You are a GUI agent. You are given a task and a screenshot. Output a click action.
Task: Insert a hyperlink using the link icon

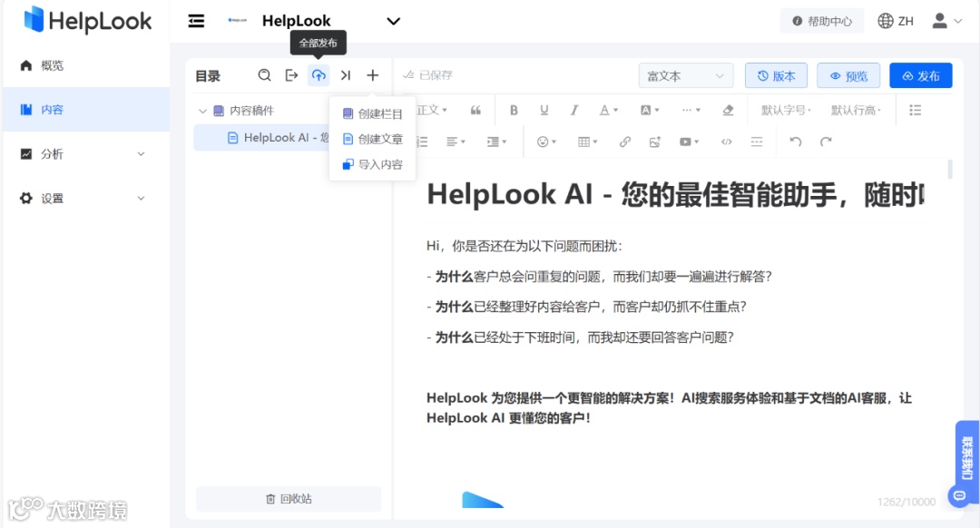pyautogui.click(x=624, y=142)
